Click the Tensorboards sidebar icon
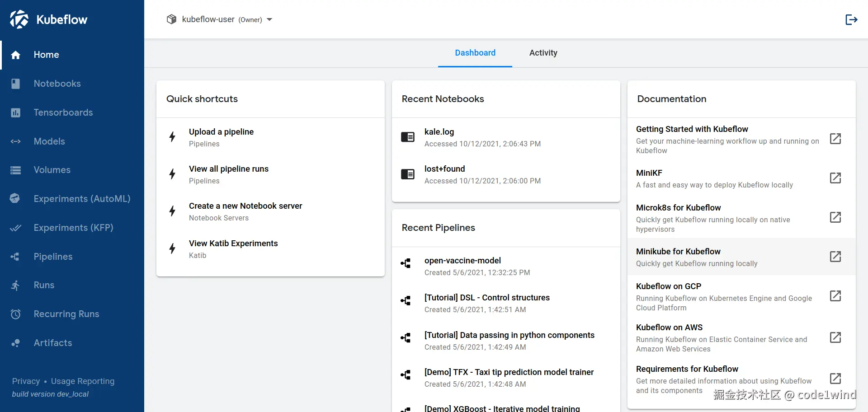 point(16,112)
